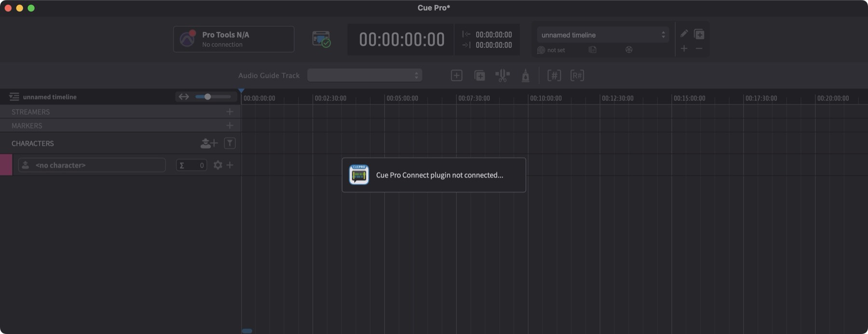Click the out-point timecode value

point(494,45)
